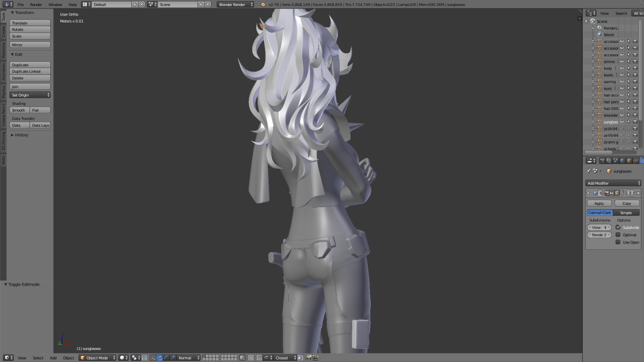
Task: Open the Help menu
Action: point(73,5)
